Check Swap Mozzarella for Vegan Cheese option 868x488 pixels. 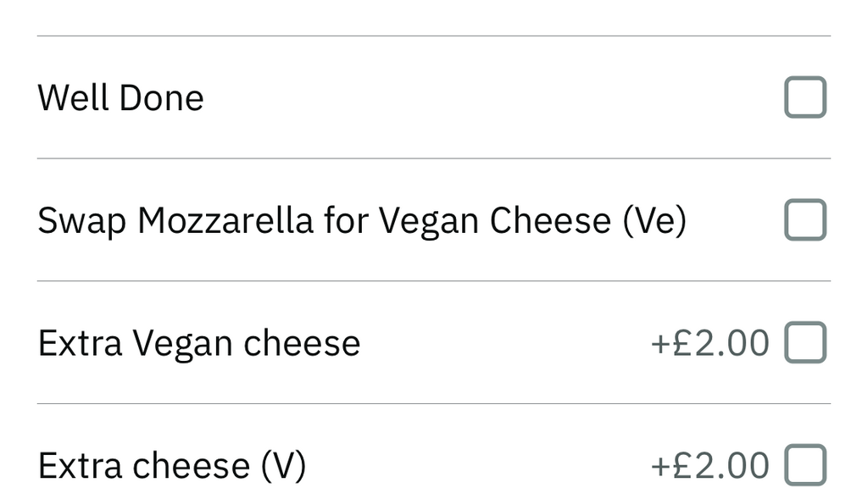(x=804, y=219)
